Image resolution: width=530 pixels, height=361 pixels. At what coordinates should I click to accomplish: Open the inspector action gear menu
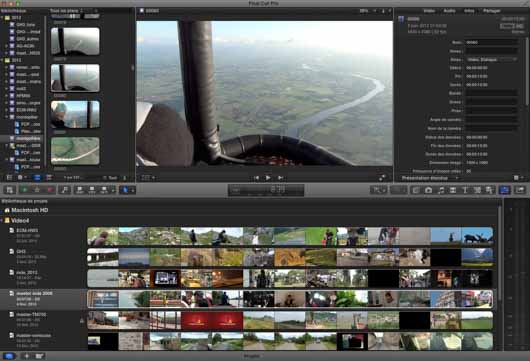(x=518, y=178)
